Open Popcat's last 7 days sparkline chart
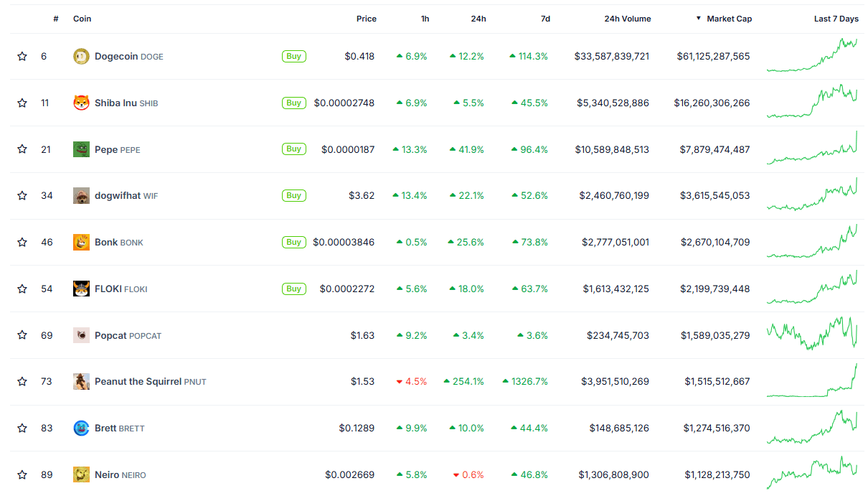This screenshot has height=496, width=868. pyautogui.click(x=812, y=334)
